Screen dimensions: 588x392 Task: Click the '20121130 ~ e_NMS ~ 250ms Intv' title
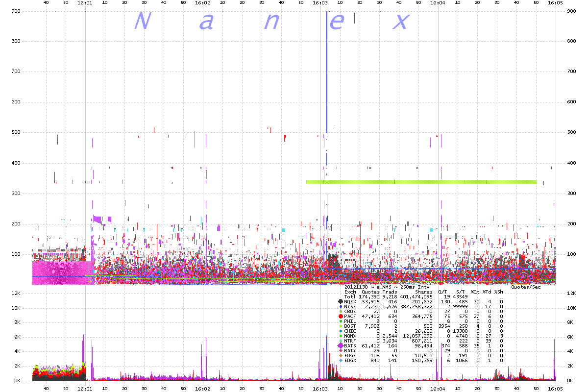[387, 287]
